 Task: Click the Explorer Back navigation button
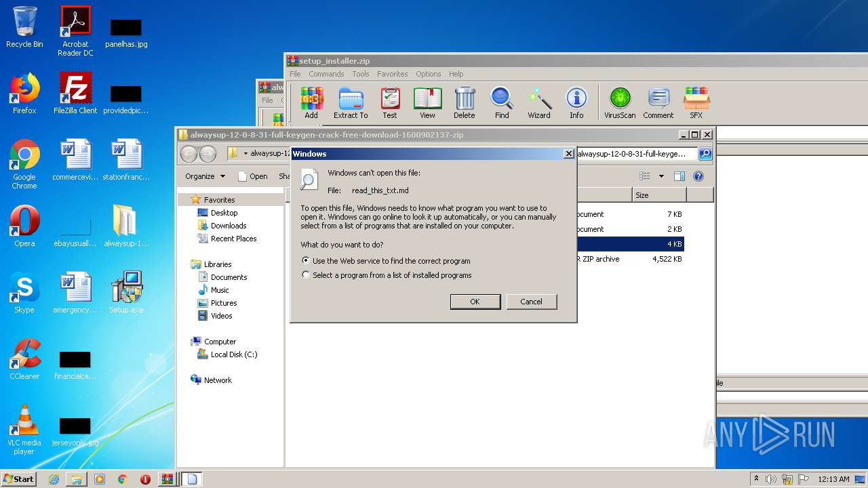[189, 154]
